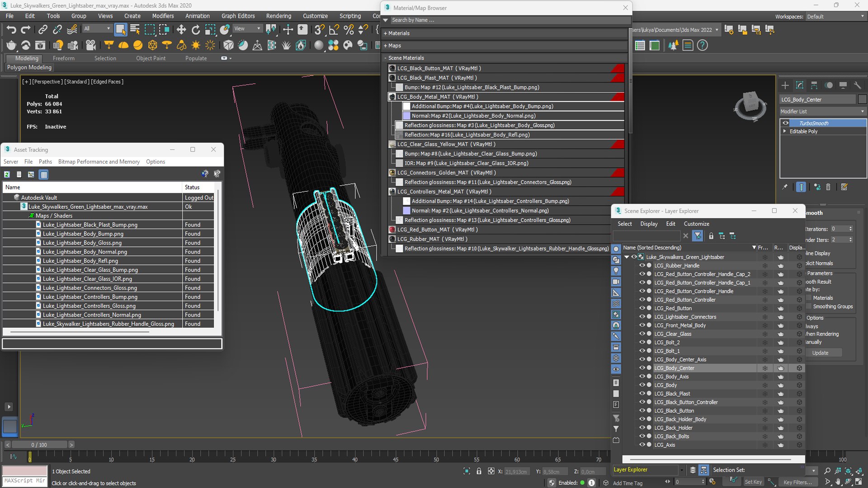This screenshot has width=868, height=488.
Task: Choose the Select Object tool
Action: point(120,30)
